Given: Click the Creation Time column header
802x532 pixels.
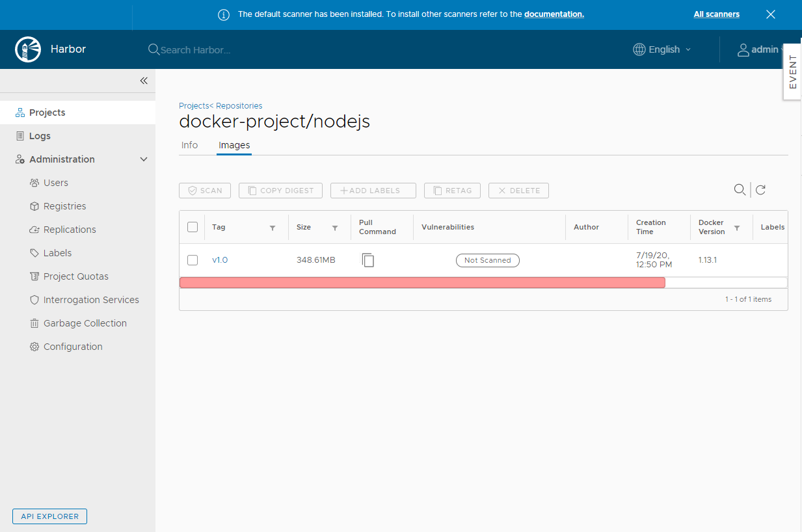Looking at the screenshot, I should click(651, 227).
